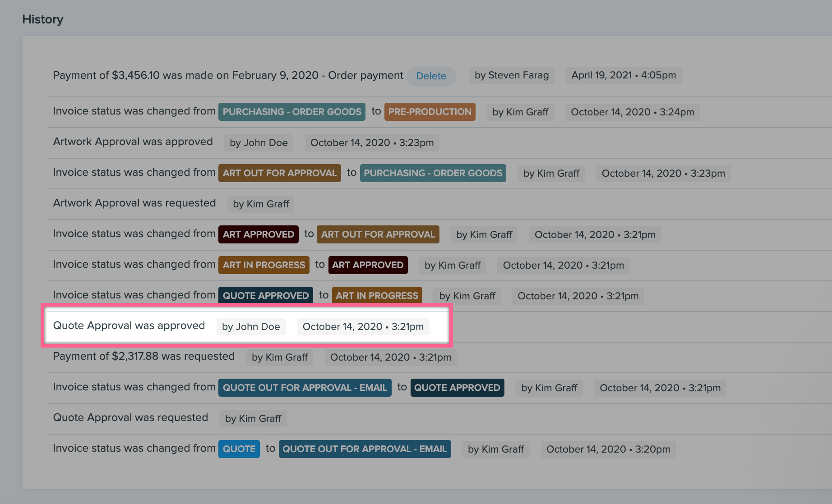Click the History heading
The width and height of the screenshot is (832, 504).
pyautogui.click(x=43, y=19)
